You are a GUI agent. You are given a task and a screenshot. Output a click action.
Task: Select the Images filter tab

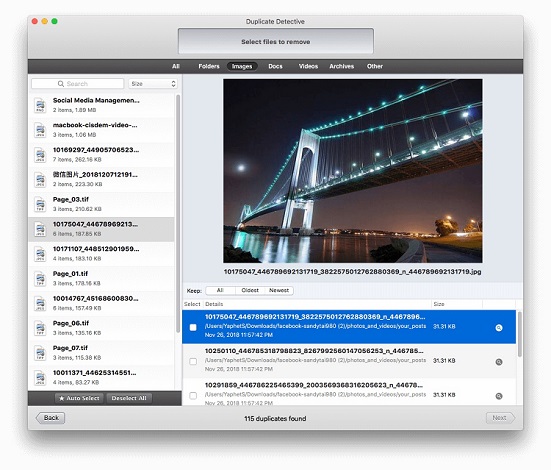[242, 66]
